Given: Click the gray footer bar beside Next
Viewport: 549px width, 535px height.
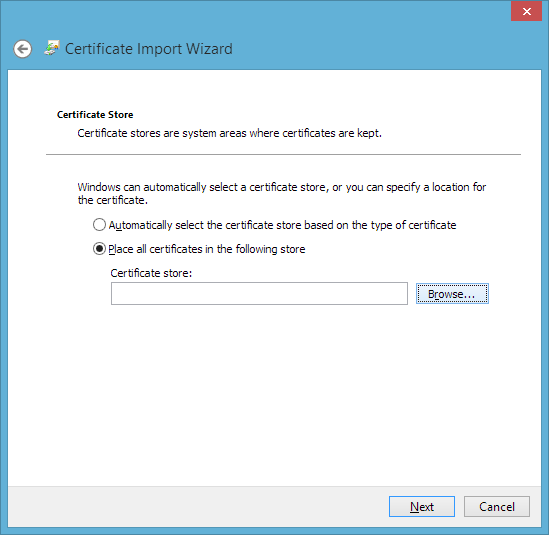Looking at the screenshot, I should pos(196,506).
